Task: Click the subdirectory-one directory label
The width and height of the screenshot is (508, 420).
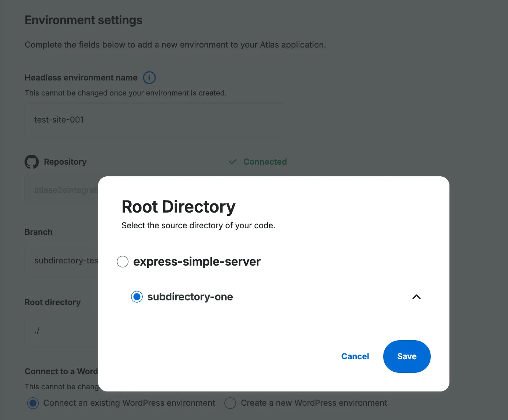Action: point(190,297)
